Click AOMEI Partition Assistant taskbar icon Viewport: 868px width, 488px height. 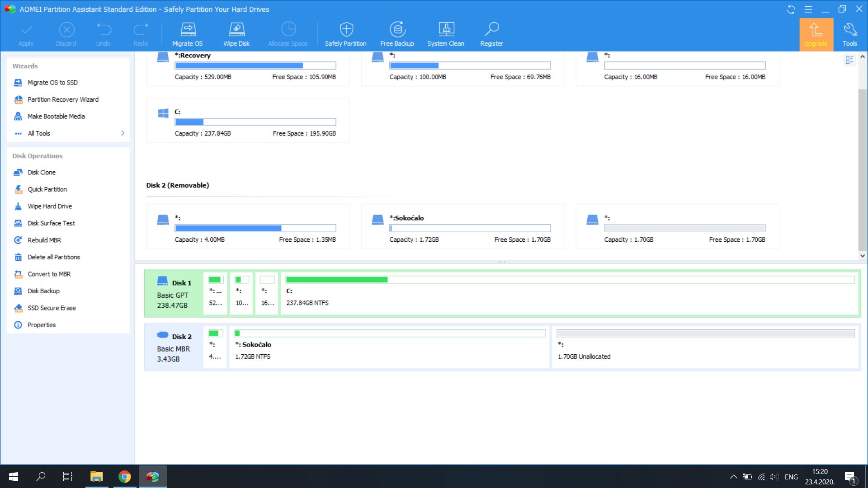[153, 477]
